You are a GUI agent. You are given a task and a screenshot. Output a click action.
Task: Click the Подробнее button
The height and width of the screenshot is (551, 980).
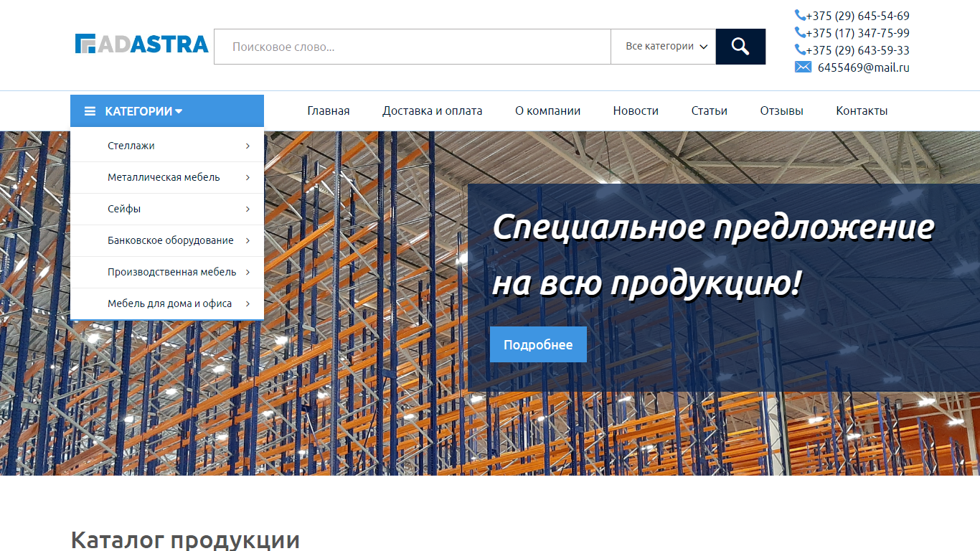click(538, 344)
